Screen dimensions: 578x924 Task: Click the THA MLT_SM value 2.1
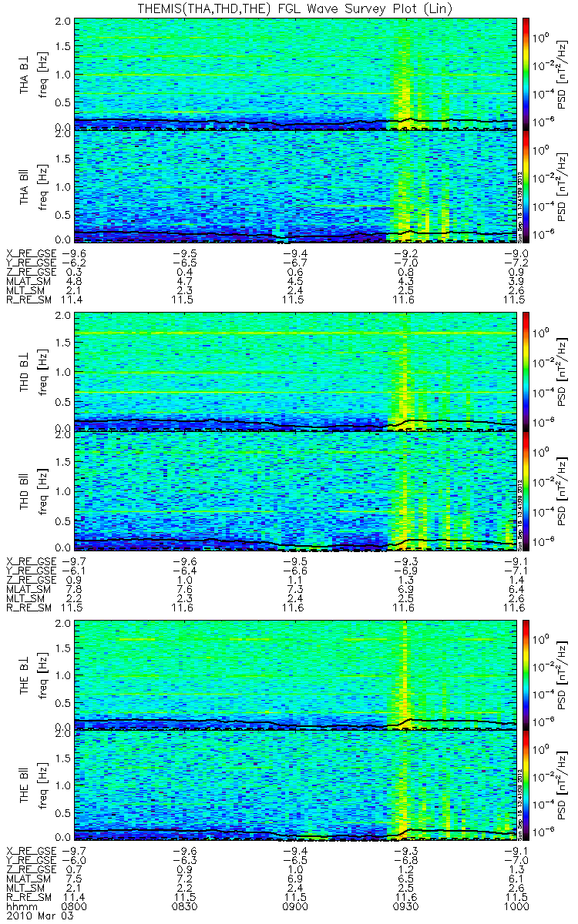[x=75, y=291]
